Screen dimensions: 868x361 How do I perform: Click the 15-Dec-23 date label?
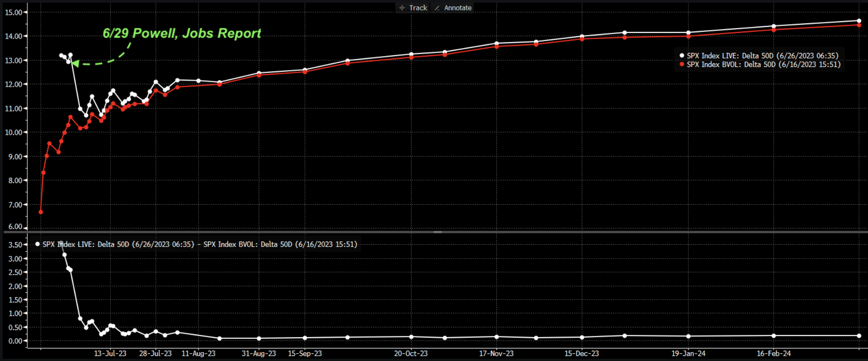(582, 353)
